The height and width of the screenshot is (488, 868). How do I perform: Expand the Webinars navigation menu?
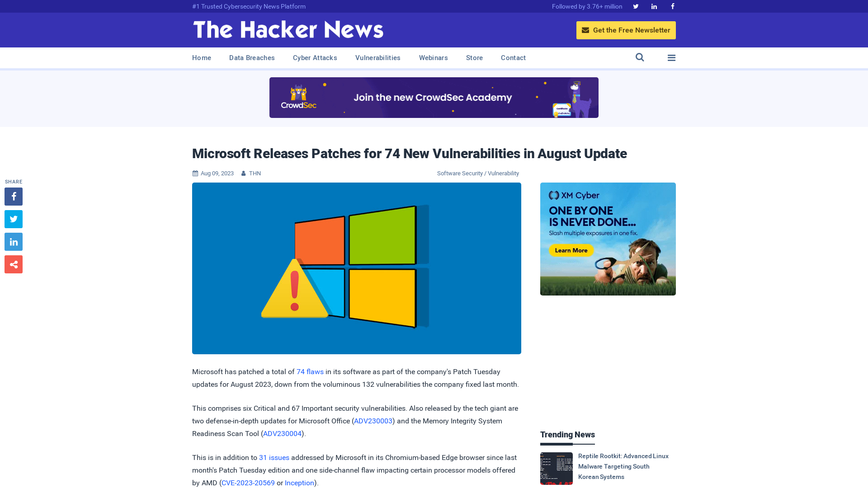433,57
